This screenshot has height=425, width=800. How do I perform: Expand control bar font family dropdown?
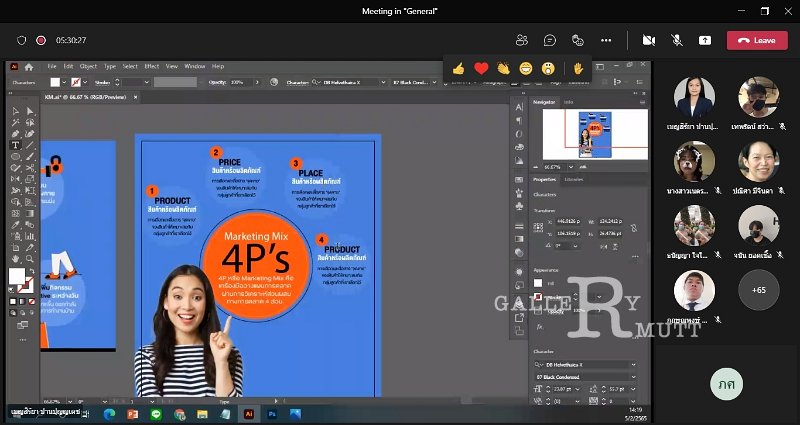[383, 82]
